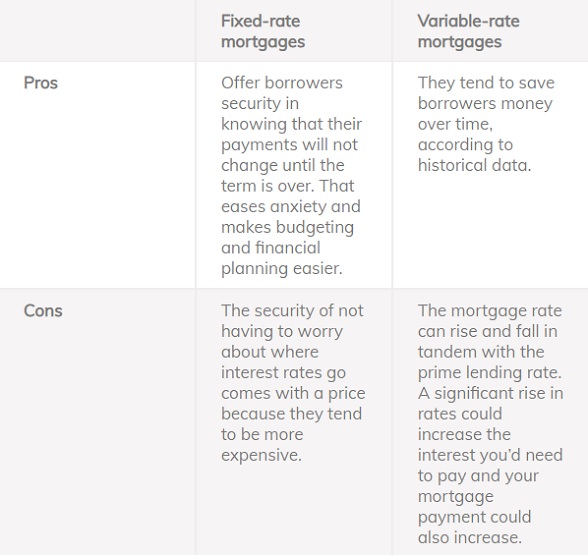The image size is (588, 555).
Task: Click 'They tend to save' text
Action: click(486, 83)
